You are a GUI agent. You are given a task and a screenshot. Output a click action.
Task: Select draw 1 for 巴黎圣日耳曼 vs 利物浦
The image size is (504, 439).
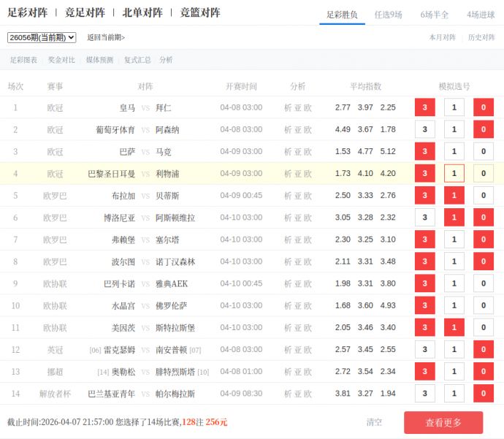[x=454, y=174]
